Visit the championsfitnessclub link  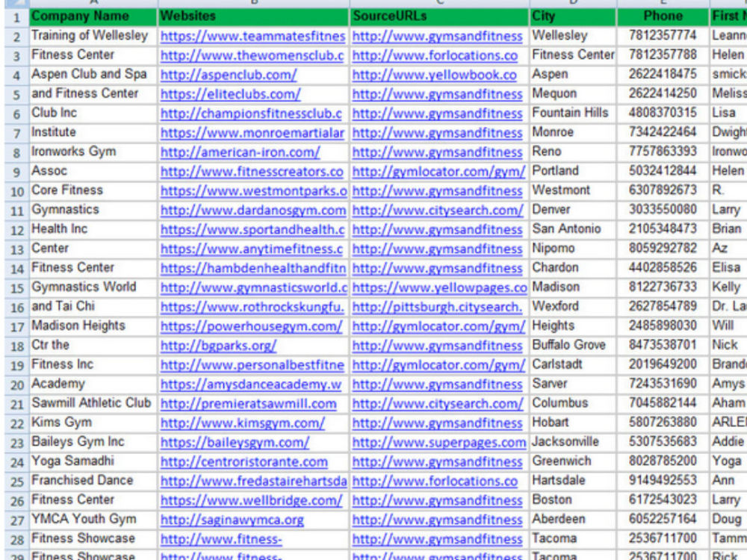(251, 113)
